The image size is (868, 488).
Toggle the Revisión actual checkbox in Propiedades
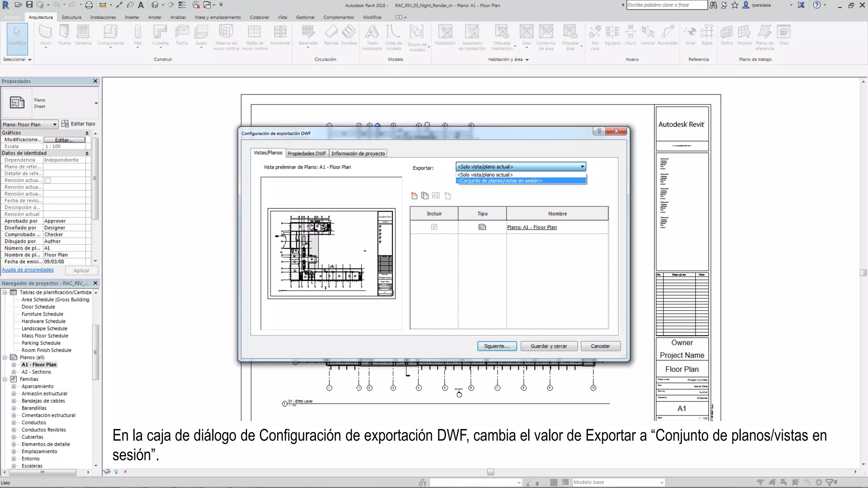point(48,180)
